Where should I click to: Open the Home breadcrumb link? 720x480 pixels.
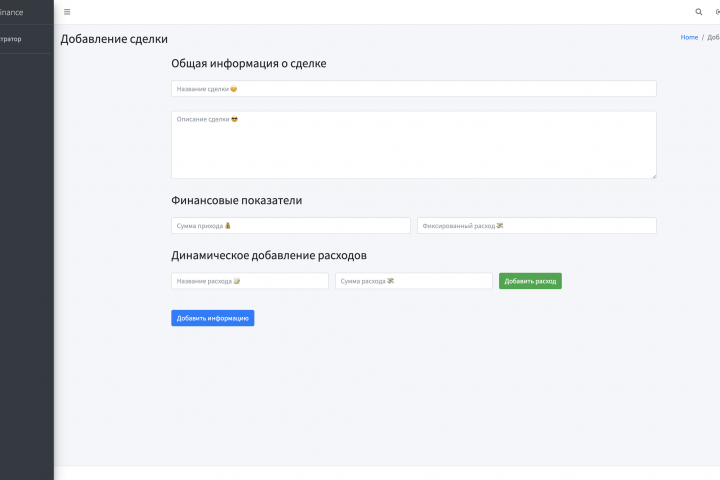point(689,37)
